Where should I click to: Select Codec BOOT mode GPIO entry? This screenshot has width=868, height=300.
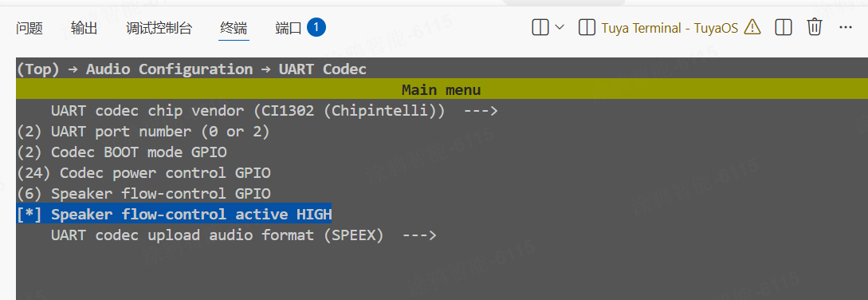(122, 152)
